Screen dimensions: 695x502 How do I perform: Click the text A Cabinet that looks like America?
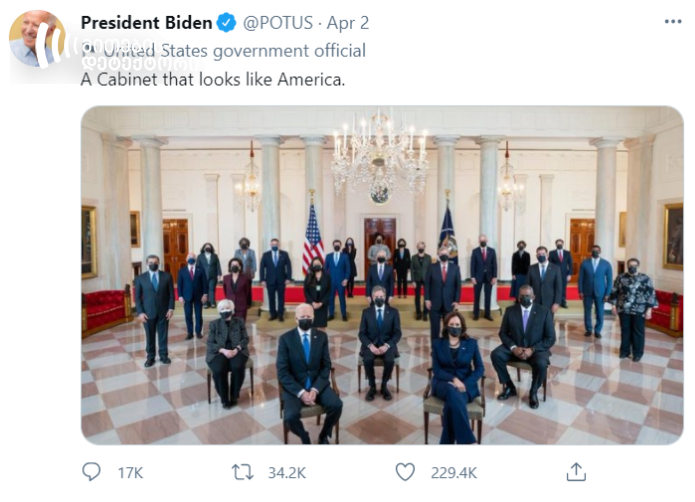point(213,80)
